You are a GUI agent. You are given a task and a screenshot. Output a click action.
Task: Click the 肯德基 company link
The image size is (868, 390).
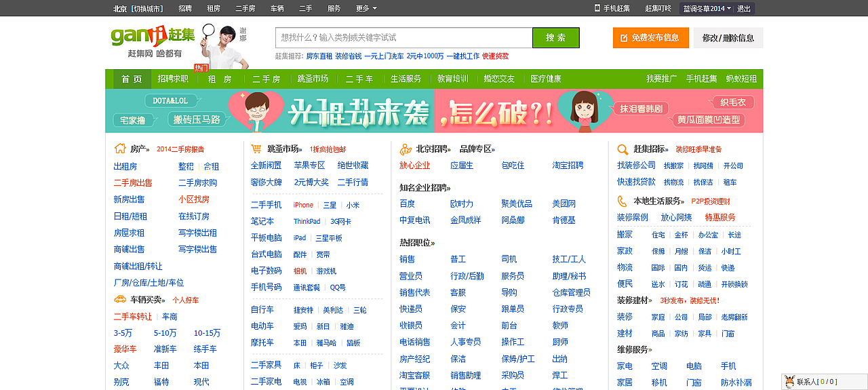click(x=564, y=220)
